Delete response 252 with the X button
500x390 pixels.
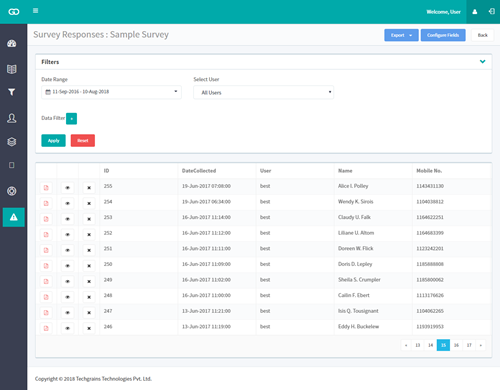(x=89, y=235)
